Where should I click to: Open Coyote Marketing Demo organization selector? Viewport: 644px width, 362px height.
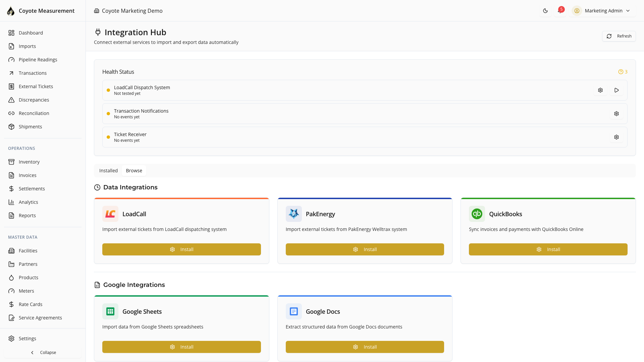click(128, 11)
